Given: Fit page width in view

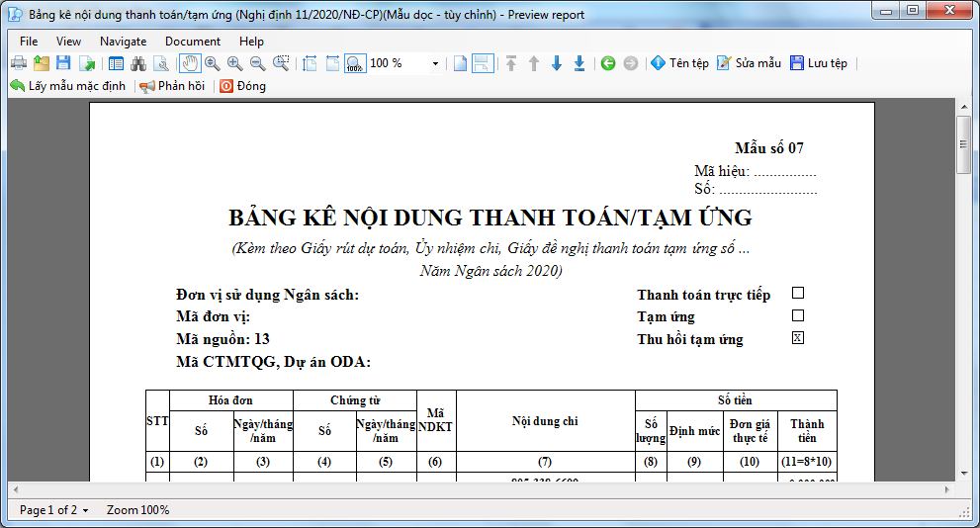Looking at the screenshot, I should [332, 63].
